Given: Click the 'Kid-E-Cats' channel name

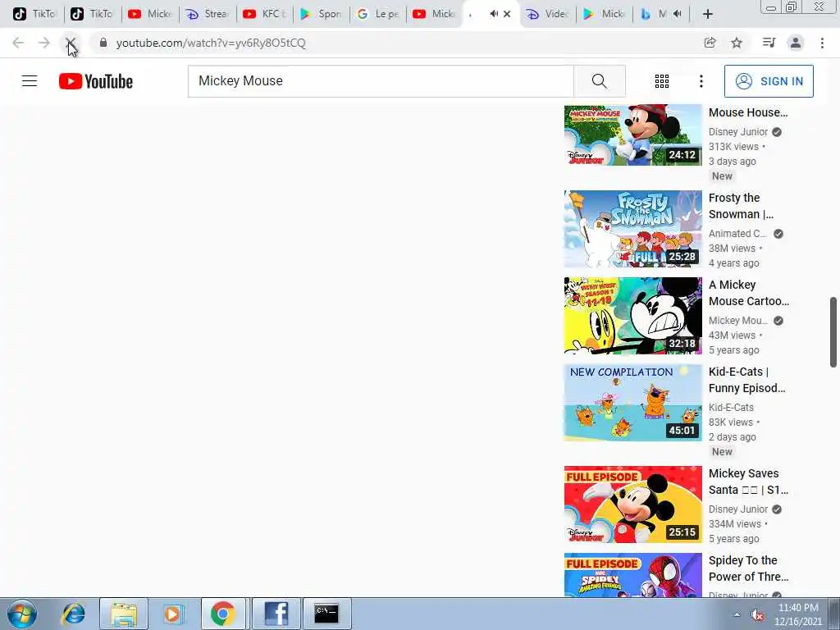Looking at the screenshot, I should [731, 407].
